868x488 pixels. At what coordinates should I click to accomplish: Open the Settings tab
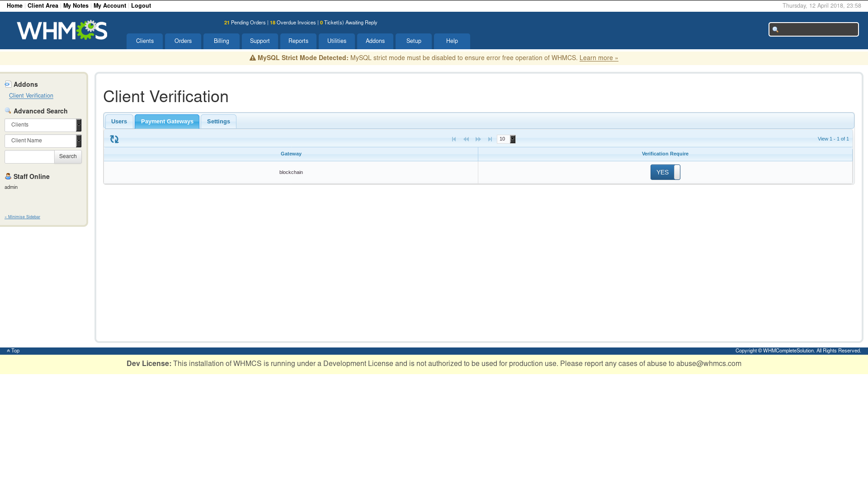click(218, 122)
